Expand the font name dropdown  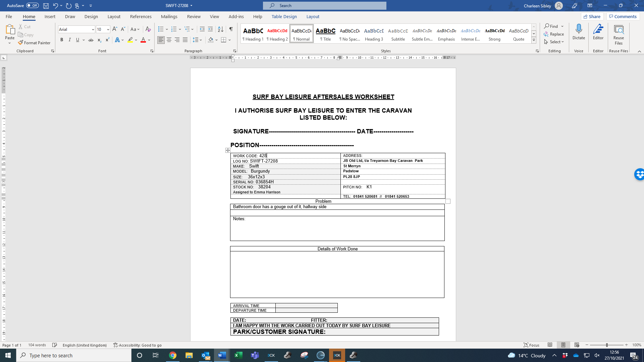[93, 29]
